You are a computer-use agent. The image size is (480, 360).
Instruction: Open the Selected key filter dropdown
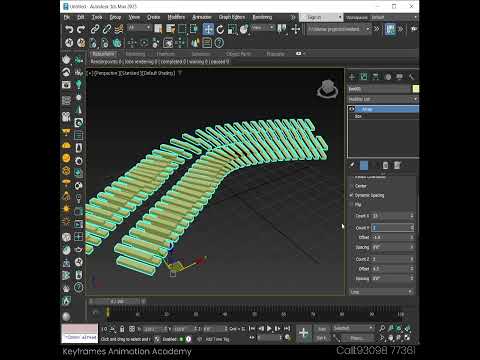[x=353, y=328]
